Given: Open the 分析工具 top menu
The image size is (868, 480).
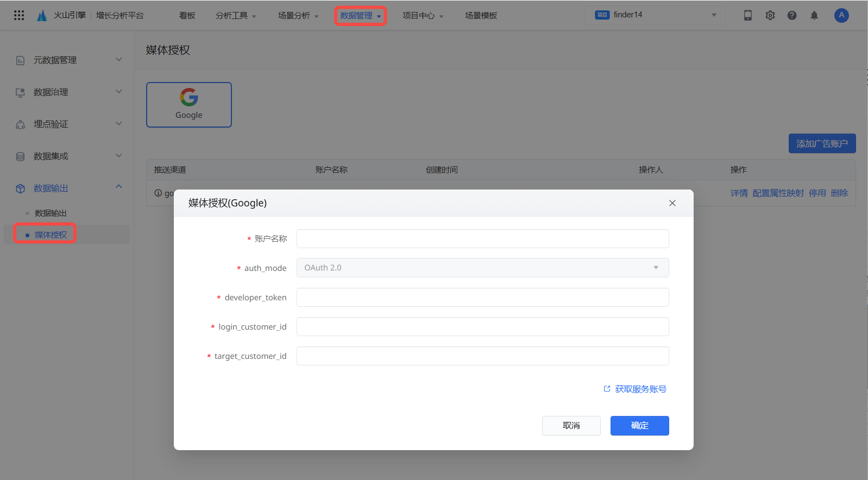Looking at the screenshot, I should coord(235,16).
